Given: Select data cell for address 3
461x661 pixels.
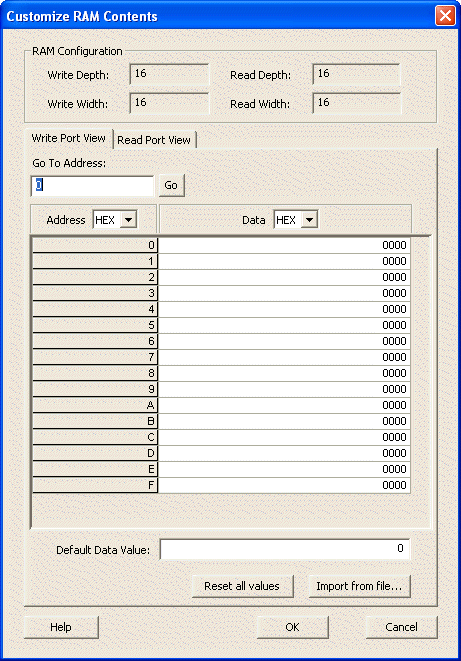Looking at the screenshot, I should pyautogui.click(x=284, y=293).
